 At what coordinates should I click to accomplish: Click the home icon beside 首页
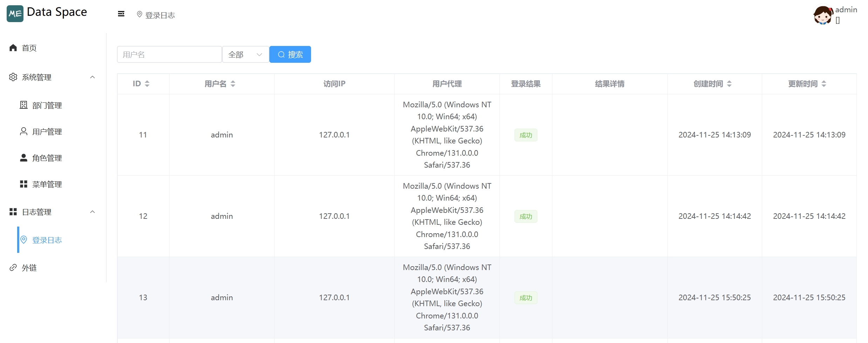13,48
